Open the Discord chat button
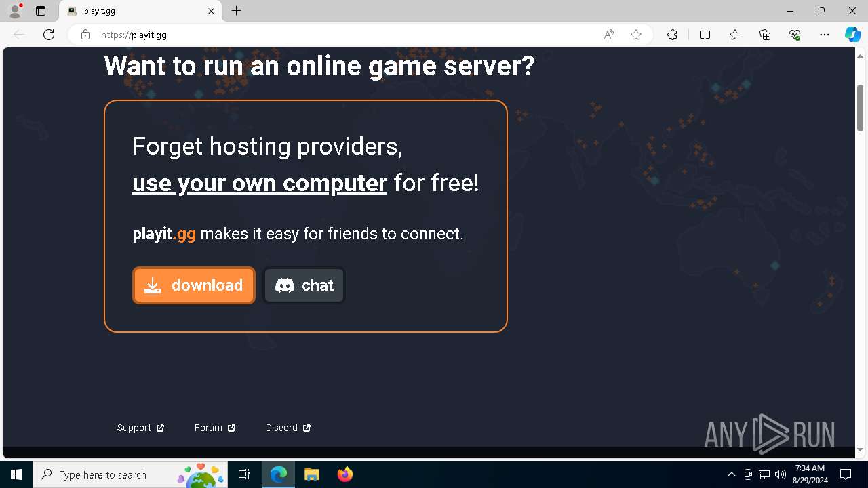 pyautogui.click(x=304, y=285)
